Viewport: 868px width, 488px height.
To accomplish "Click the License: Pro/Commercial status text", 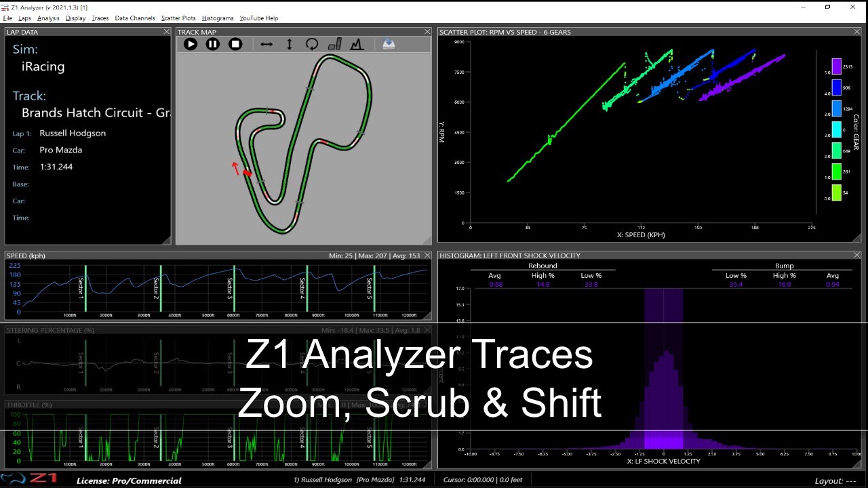I will pyautogui.click(x=129, y=481).
